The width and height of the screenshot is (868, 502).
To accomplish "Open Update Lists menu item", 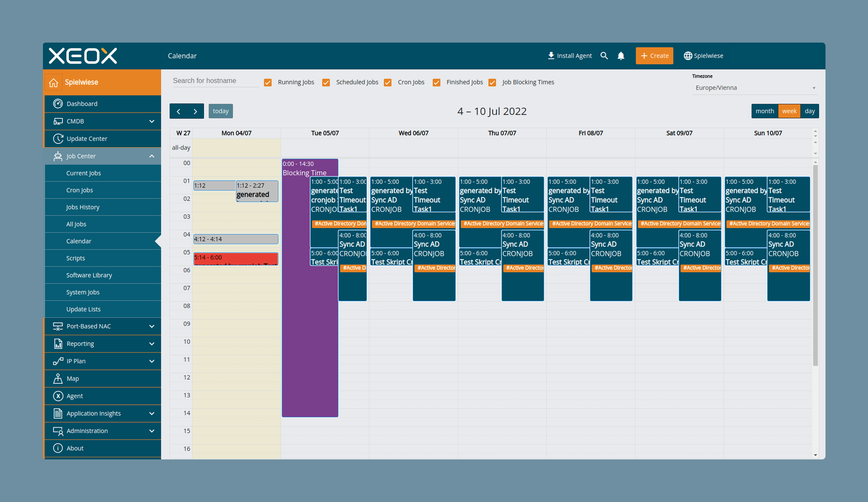I will (103, 309).
